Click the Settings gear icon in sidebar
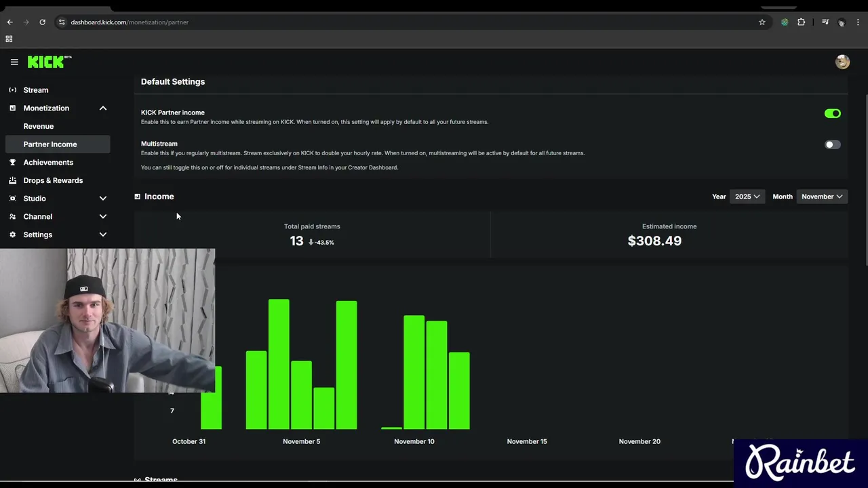Image resolution: width=868 pixels, height=488 pixels. [x=12, y=235]
